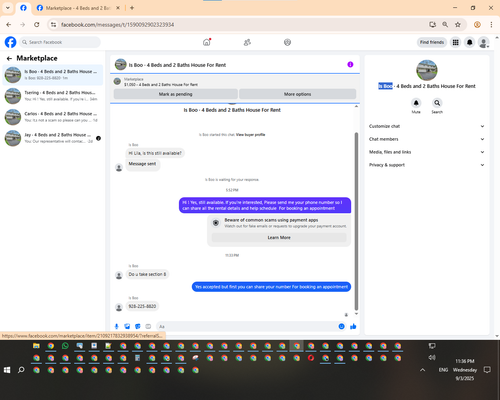Focus the Search Facebook field
The width and height of the screenshot is (500, 400).
point(60,42)
